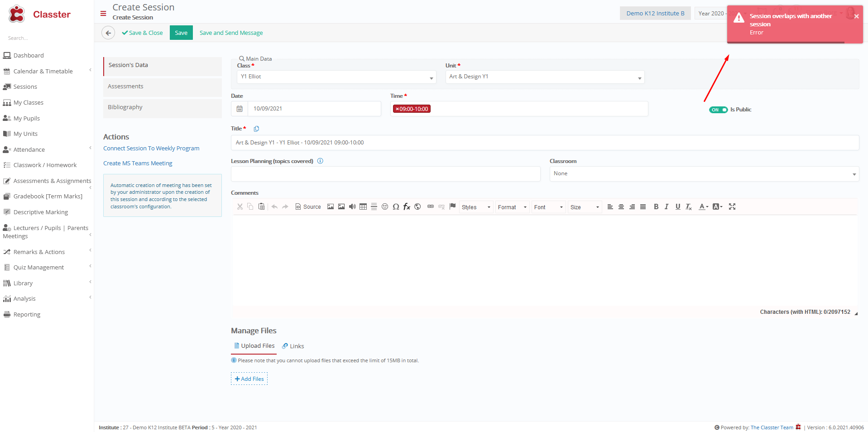Open the smiley emoticon picker
This screenshot has height=432, width=868.
pyautogui.click(x=385, y=206)
